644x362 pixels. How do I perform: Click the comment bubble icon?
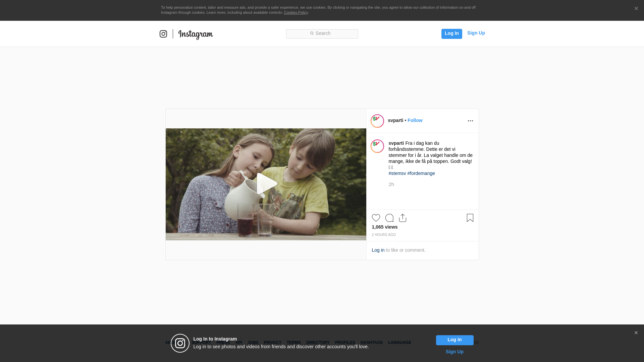(389, 218)
